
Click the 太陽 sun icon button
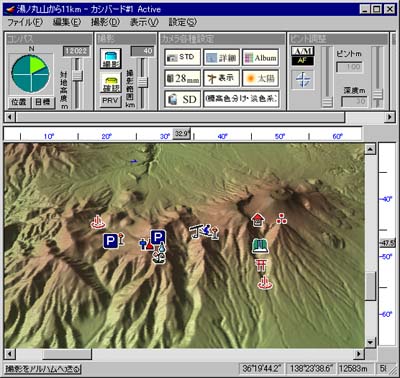coord(260,78)
